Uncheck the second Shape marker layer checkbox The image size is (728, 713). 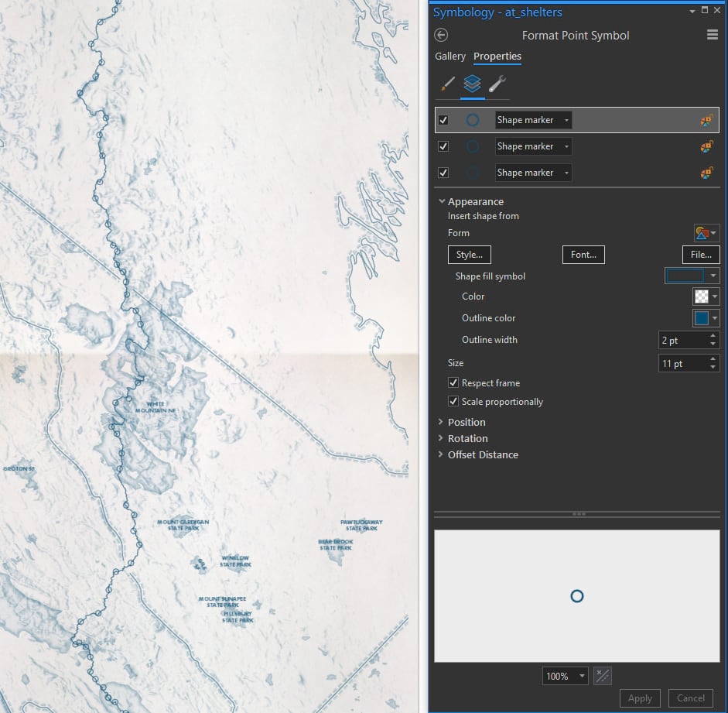443,146
